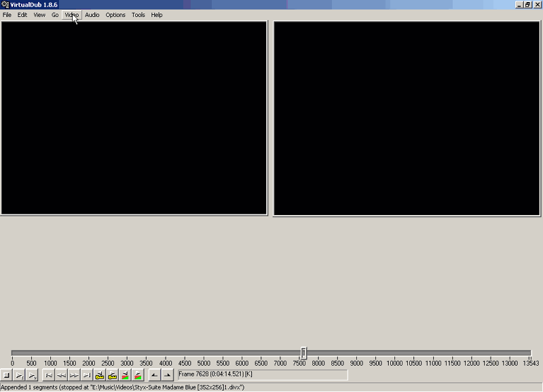Close the VirtualDub window
The image size is (543, 392).
point(538,5)
